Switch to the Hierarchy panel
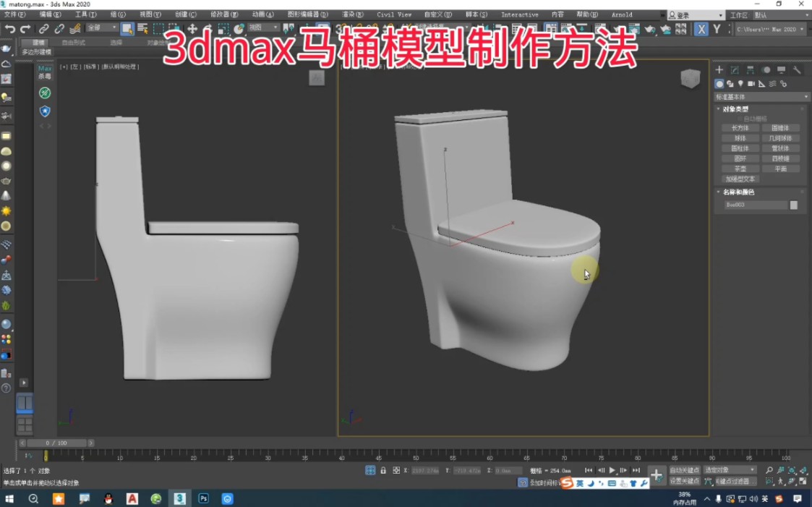The height and width of the screenshot is (507, 812). click(750, 69)
